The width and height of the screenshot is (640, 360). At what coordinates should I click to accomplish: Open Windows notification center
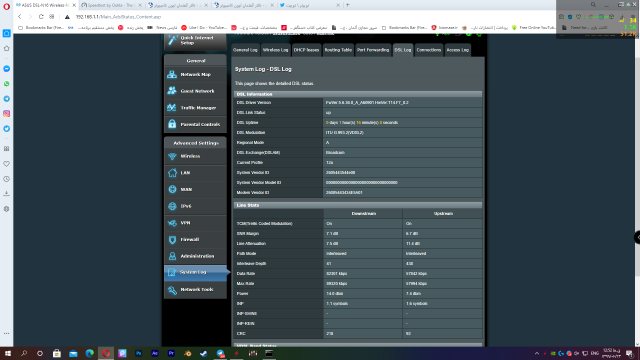(630, 353)
